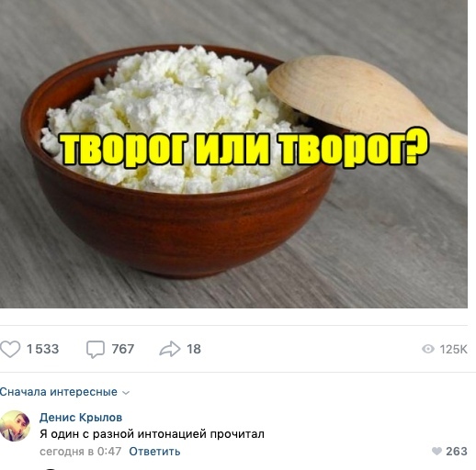Click the 767 comments counter
The height and width of the screenshot is (470, 476).
point(123,349)
